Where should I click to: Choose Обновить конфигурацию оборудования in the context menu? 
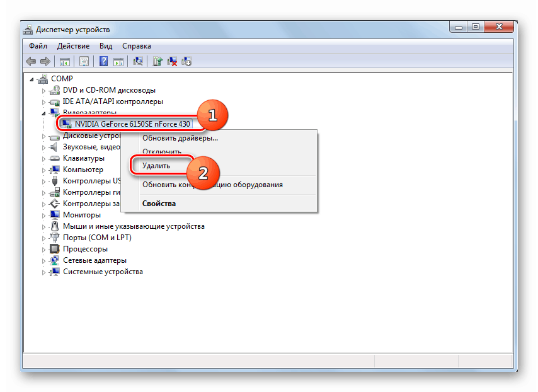click(219, 185)
